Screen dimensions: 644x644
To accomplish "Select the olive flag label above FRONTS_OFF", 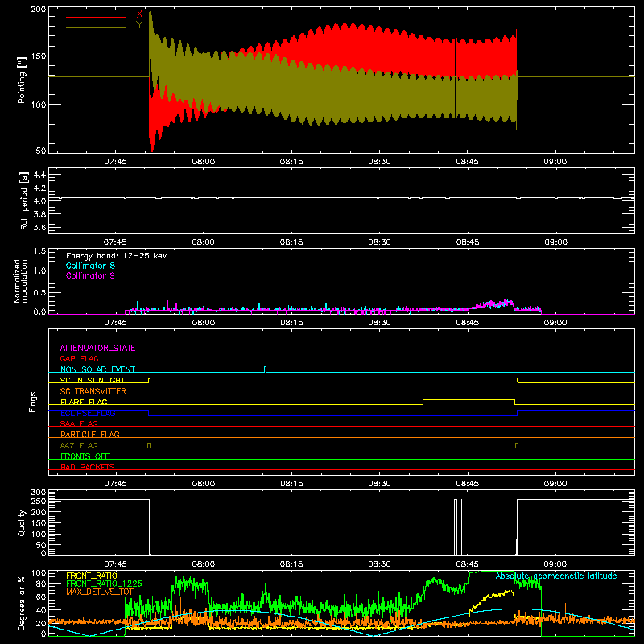I will point(79,445).
